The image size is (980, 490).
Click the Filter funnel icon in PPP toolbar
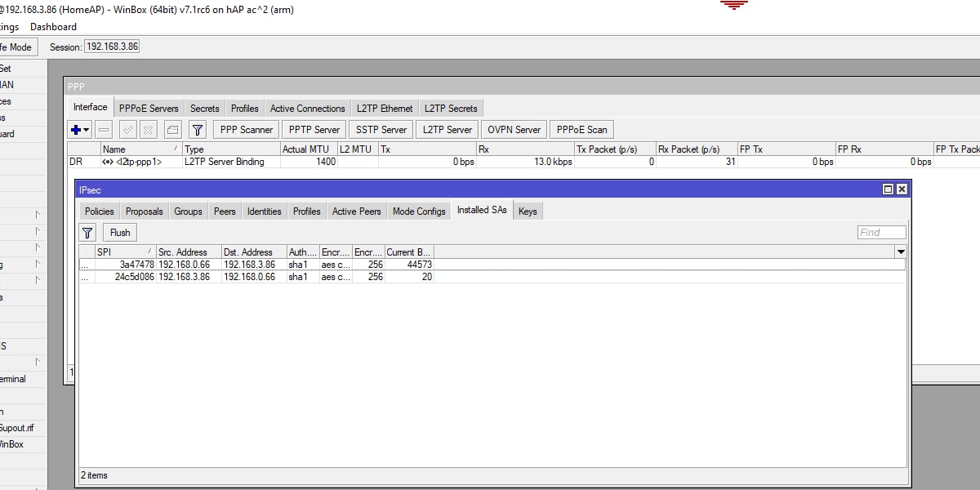(x=197, y=130)
